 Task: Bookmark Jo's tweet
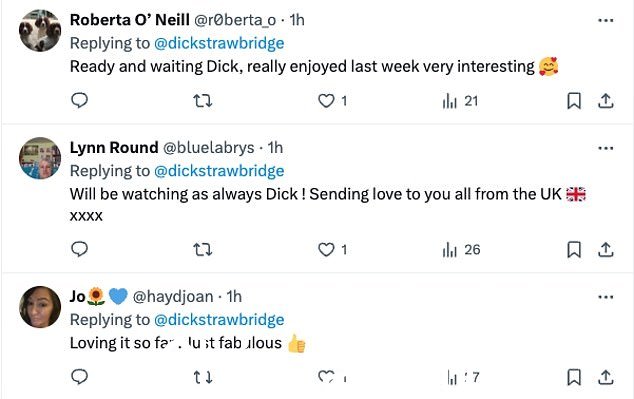[574, 377]
